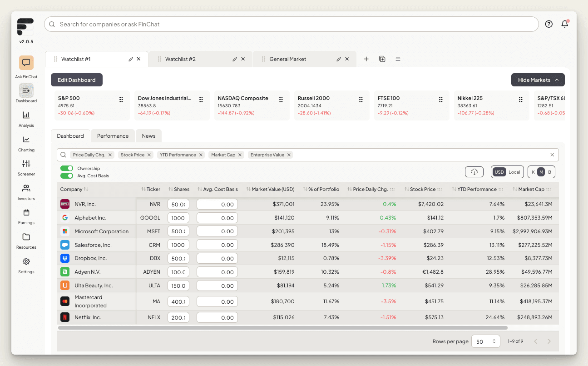Remove Price Daily Chg. filter chip
Screen dimensions: 588x366
110,155
